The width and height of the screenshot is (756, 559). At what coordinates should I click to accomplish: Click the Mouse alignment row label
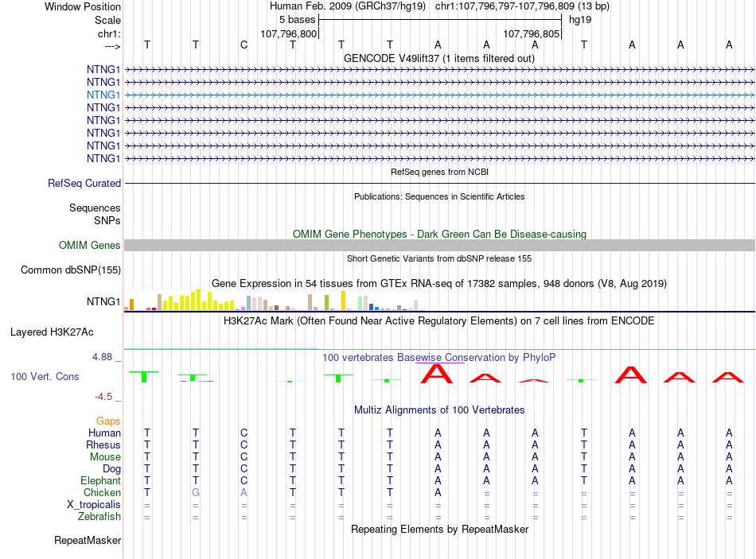tap(105, 457)
